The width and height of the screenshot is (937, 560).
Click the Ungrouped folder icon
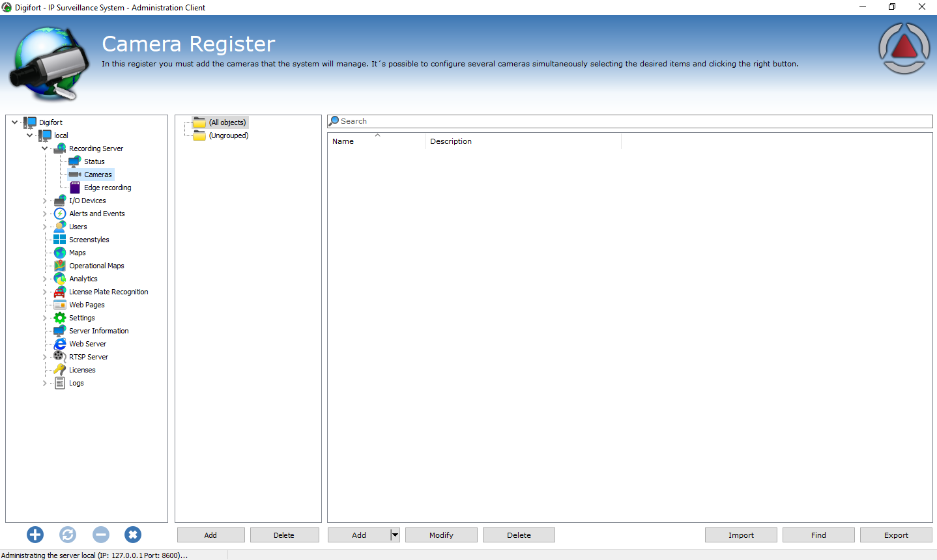pyautogui.click(x=199, y=135)
